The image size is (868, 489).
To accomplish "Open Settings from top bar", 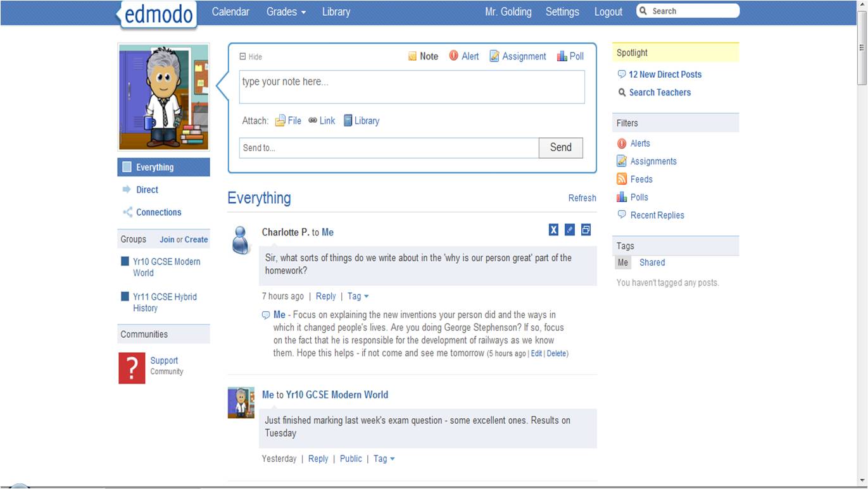I will [x=562, y=11].
